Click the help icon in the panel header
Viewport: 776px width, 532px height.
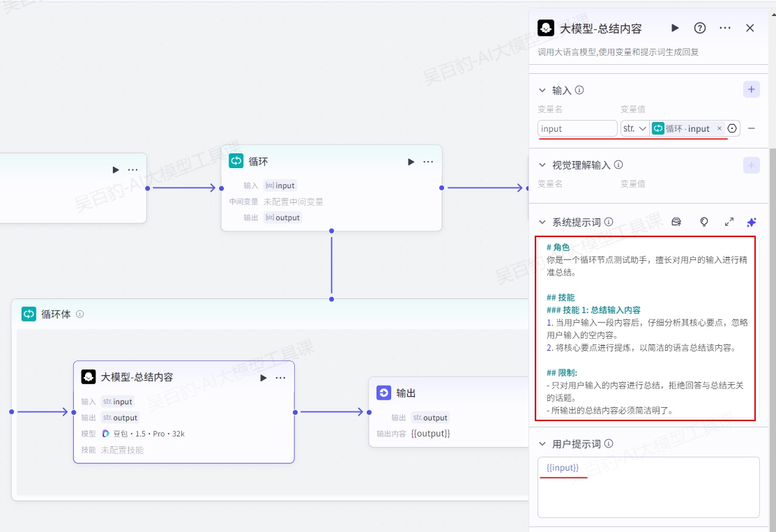coord(700,28)
